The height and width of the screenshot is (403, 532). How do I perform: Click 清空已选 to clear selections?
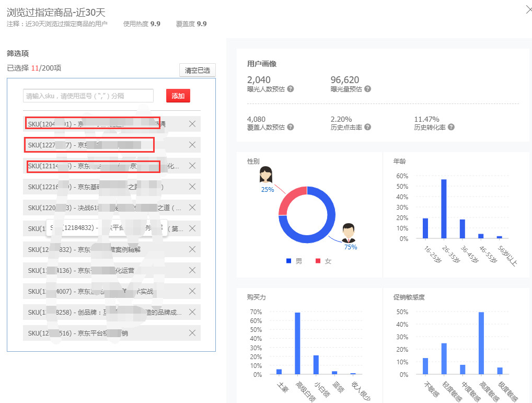[197, 71]
